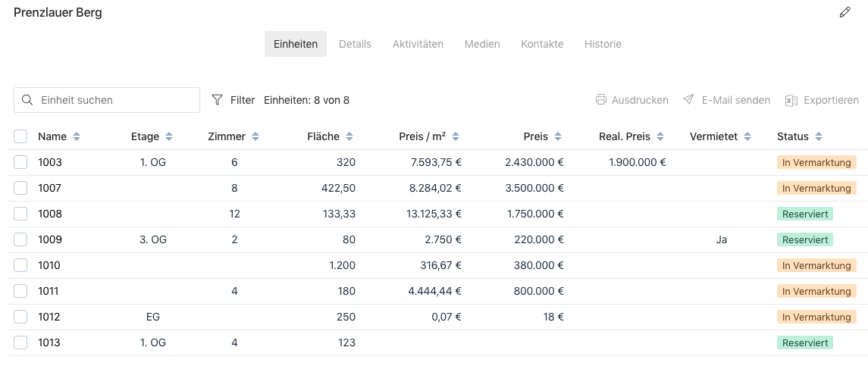The width and height of the screenshot is (868, 369).
Task: Sort the Zimmer column via its arrows
Action: click(255, 136)
